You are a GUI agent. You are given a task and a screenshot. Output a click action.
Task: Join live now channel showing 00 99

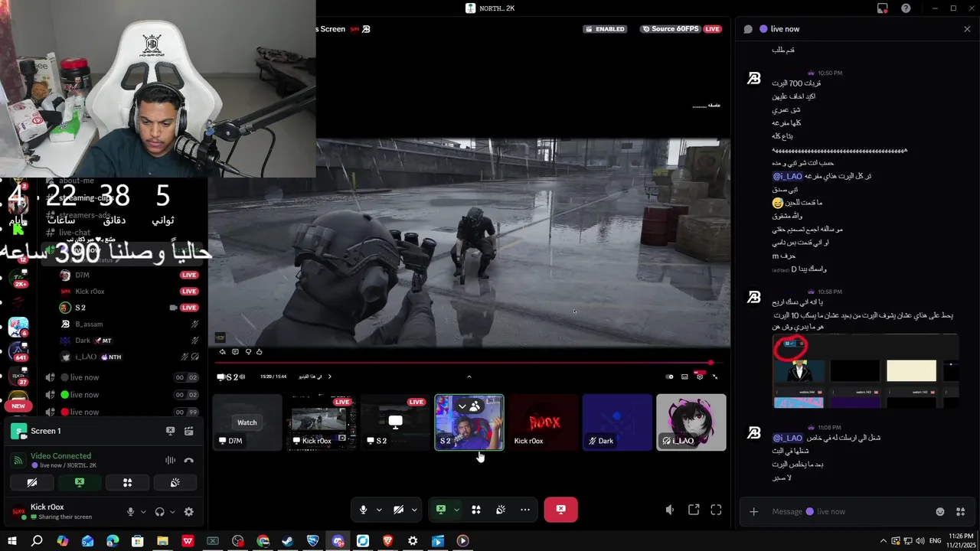coord(122,412)
